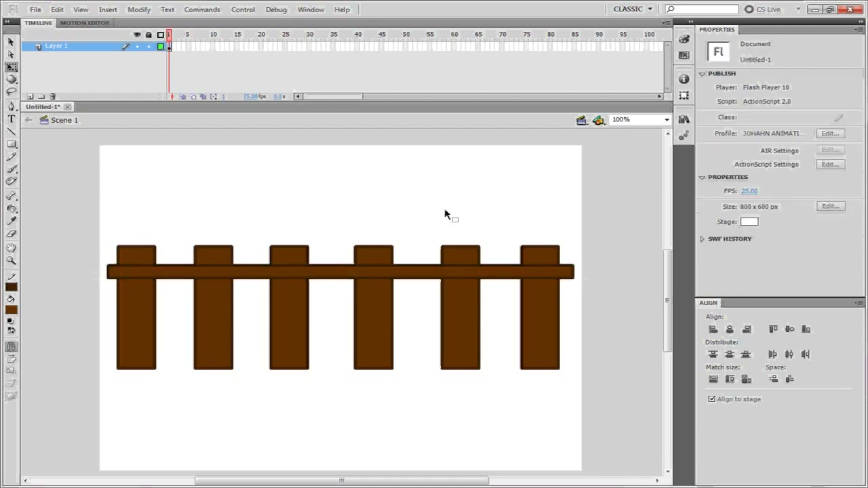868x488 pixels.
Task: Click Distribute top edge icon
Action: 713,354
